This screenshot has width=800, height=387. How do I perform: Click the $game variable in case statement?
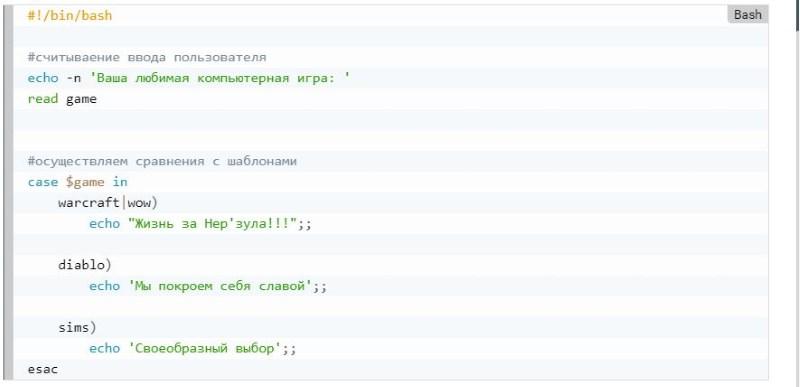pos(85,182)
